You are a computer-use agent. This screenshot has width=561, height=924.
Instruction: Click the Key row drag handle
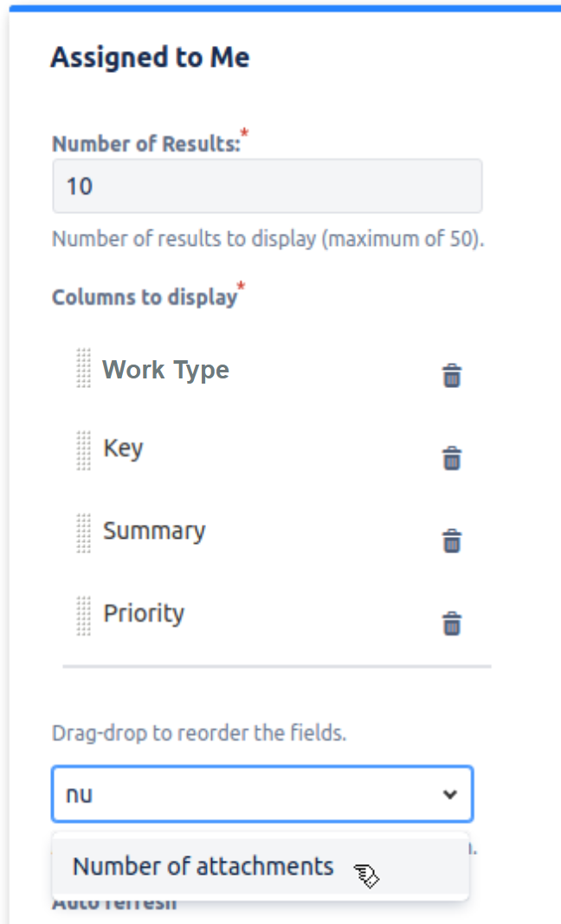point(83,450)
